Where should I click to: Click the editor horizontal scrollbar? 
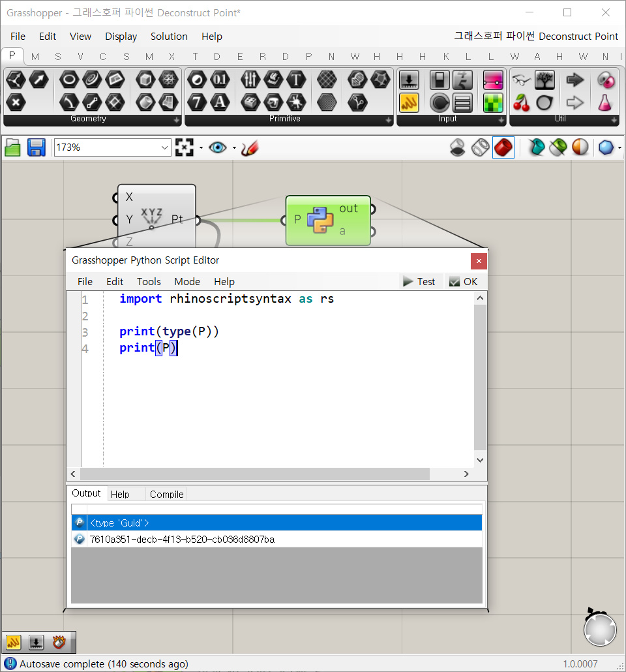(255, 474)
